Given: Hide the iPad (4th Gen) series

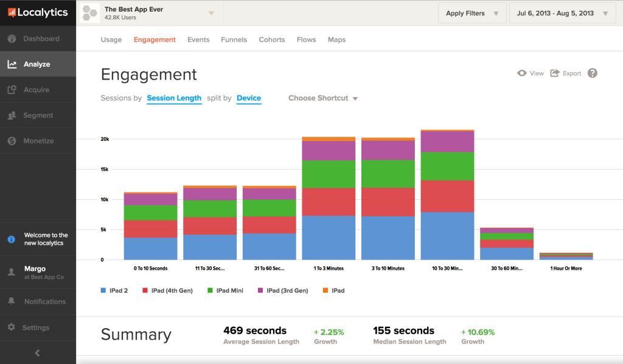Looking at the screenshot, I should [x=169, y=290].
